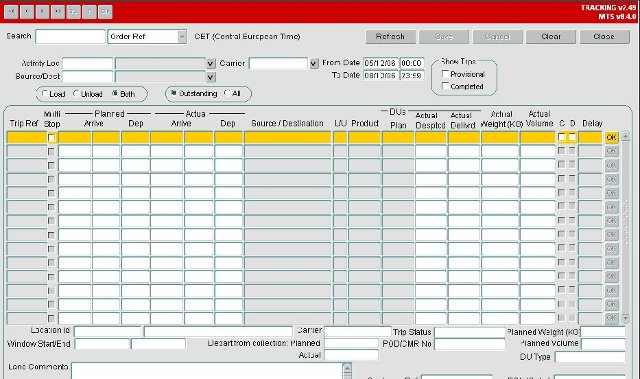The width and height of the screenshot is (640, 379).
Task: Select the Load radio button
Action: coord(45,94)
